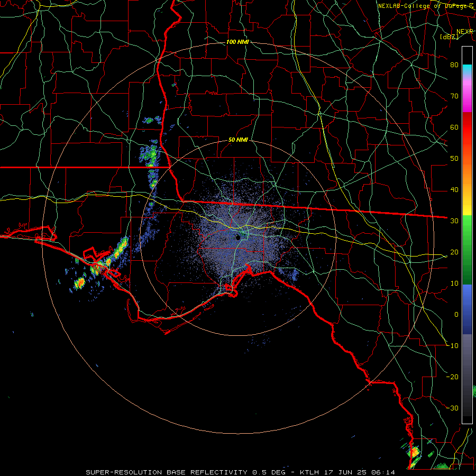Pick the blue segment of the color bar
This screenshot has height=476, width=476.
pyautogui.click(x=467, y=309)
